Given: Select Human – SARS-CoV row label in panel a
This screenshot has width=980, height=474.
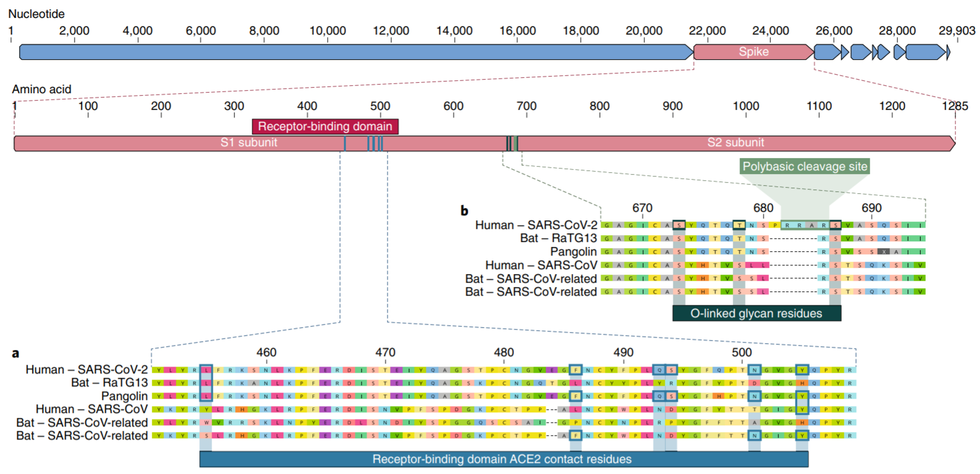Looking at the screenshot, I should pos(91,409).
